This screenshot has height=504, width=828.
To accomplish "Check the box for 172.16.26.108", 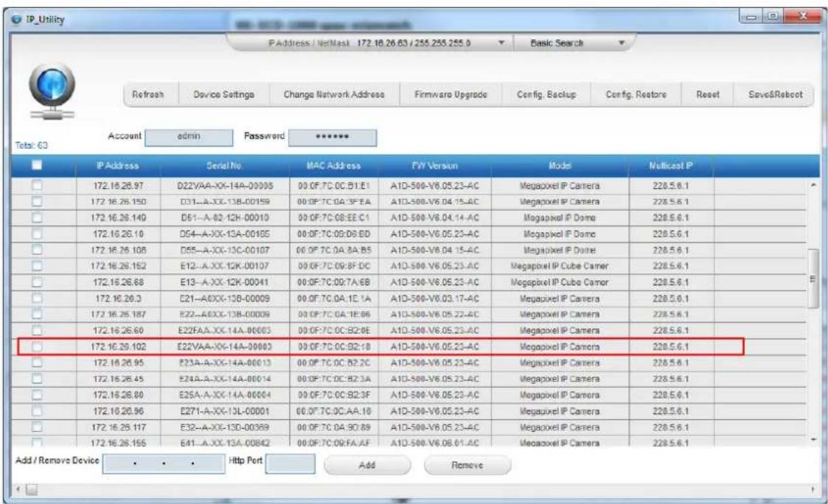I will click(x=37, y=250).
